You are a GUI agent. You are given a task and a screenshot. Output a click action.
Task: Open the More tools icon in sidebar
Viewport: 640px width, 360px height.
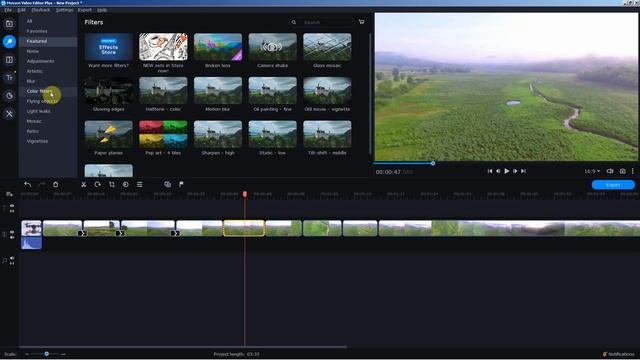[9, 114]
